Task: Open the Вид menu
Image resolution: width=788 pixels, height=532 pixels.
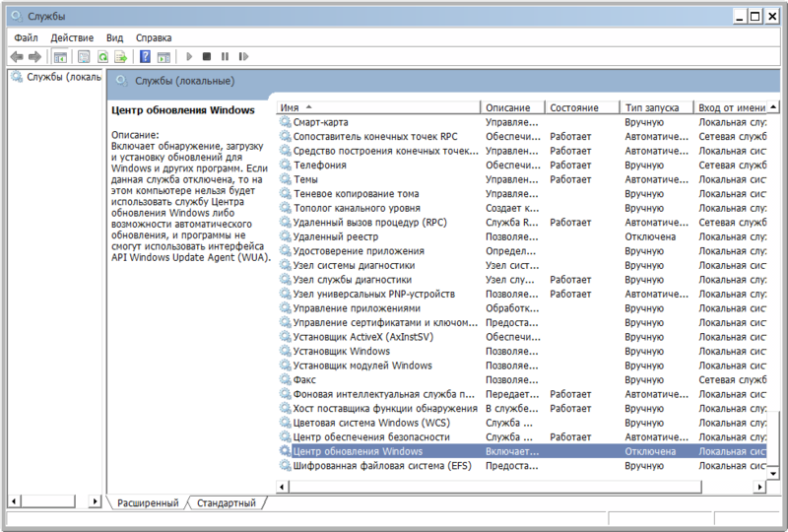Action: click(x=114, y=37)
